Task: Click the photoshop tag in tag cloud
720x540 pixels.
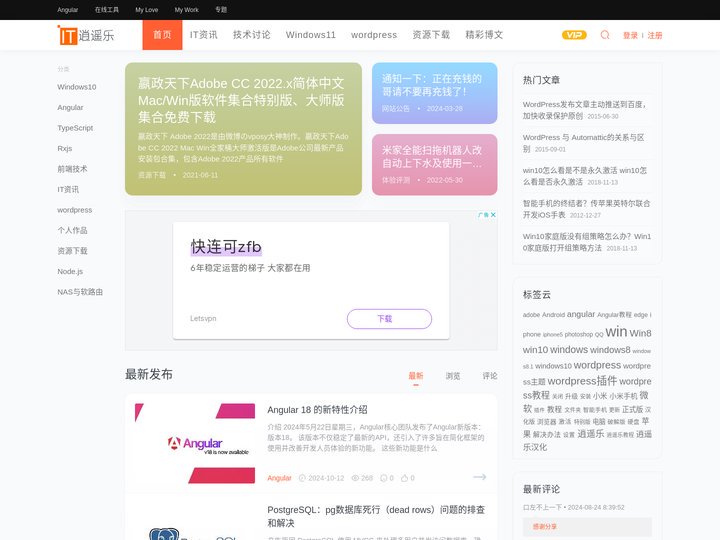Action: 579,334
